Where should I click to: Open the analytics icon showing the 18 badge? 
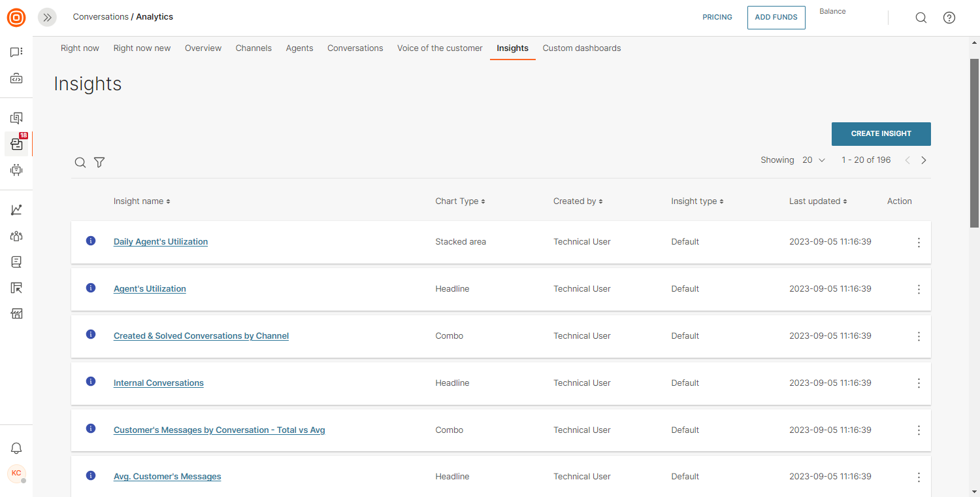pyautogui.click(x=16, y=144)
